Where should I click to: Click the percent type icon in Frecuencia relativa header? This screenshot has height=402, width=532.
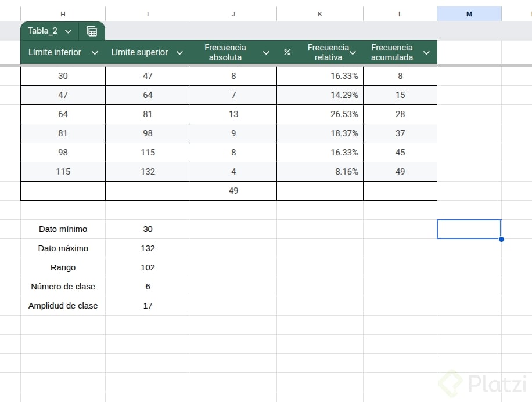click(287, 52)
